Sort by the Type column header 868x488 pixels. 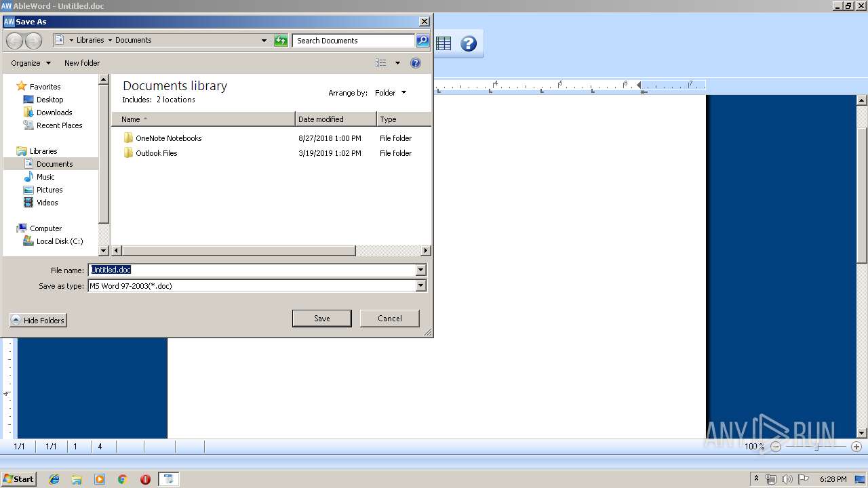pyautogui.click(x=403, y=119)
